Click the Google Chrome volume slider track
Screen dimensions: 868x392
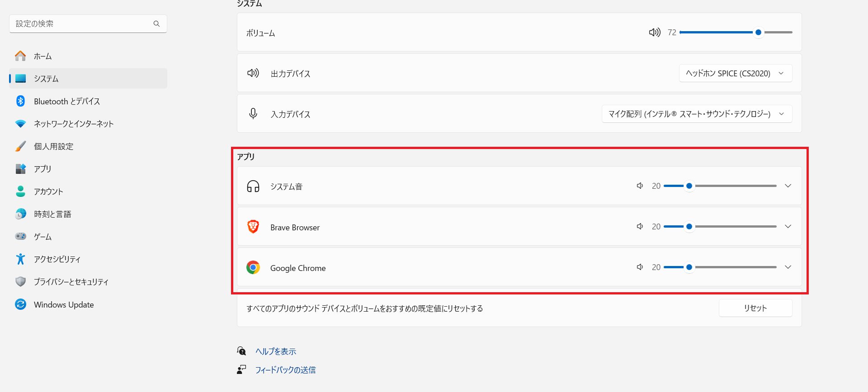720,267
